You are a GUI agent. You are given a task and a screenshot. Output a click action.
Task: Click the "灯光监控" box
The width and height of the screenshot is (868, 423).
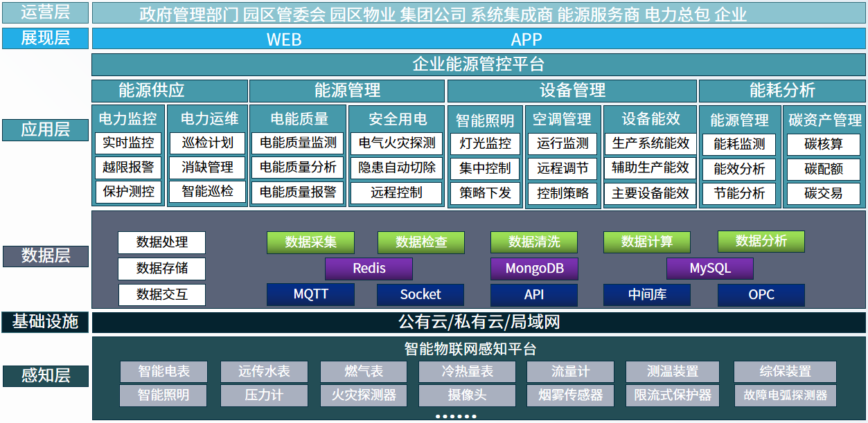pyautogui.click(x=485, y=144)
